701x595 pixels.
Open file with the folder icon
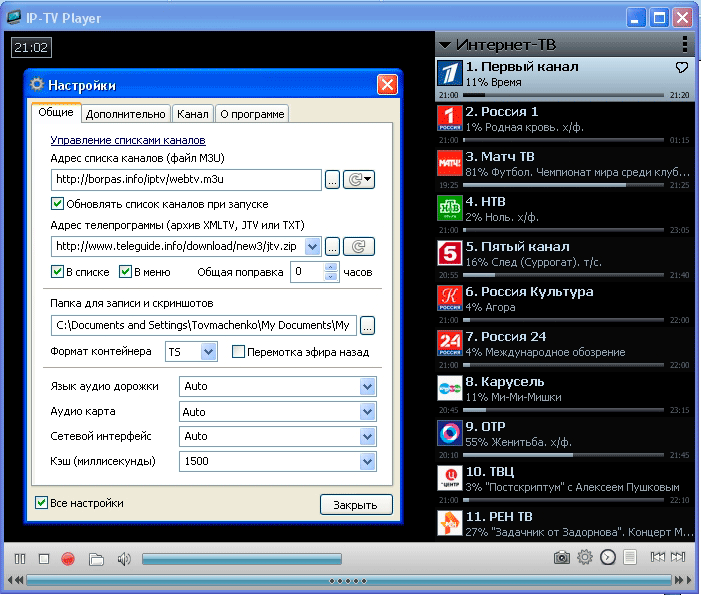(x=96, y=559)
